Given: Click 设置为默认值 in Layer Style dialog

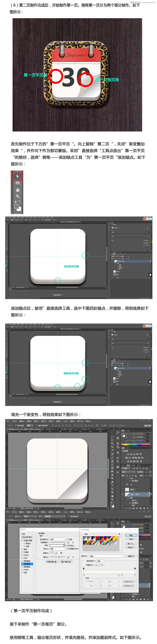Looking at the screenshot, I should [52, 562].
